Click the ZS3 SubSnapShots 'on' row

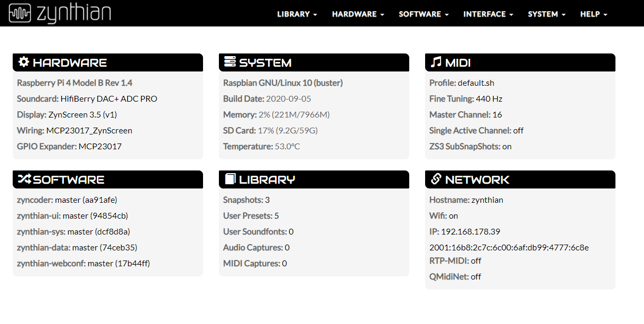click(471, 146)
